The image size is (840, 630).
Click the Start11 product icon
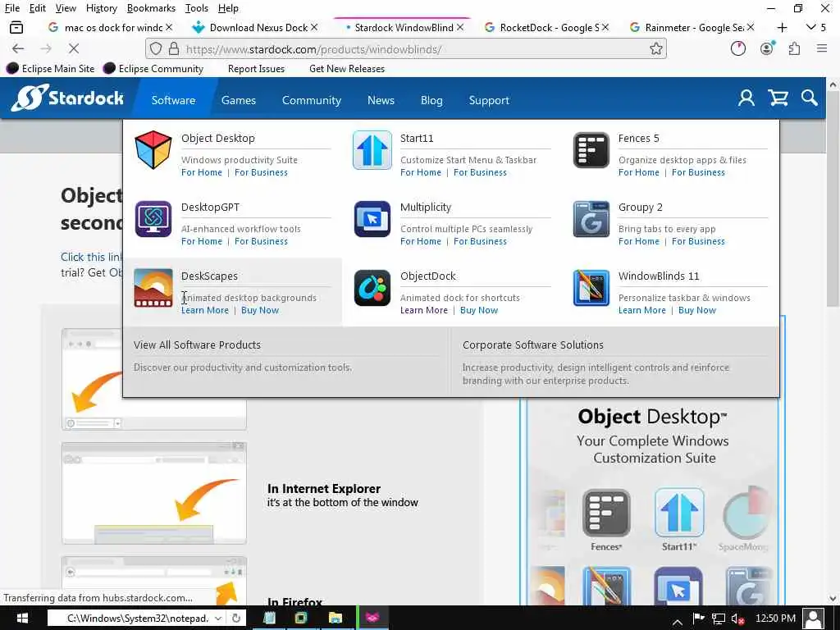[x=372, y=150]
